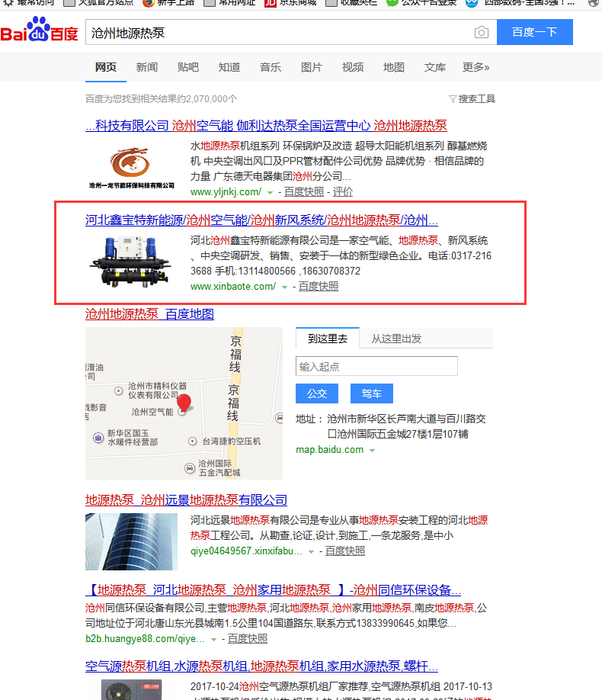
Task: Click the 台湾捷豹空压机 map marker
Action: 192,441
